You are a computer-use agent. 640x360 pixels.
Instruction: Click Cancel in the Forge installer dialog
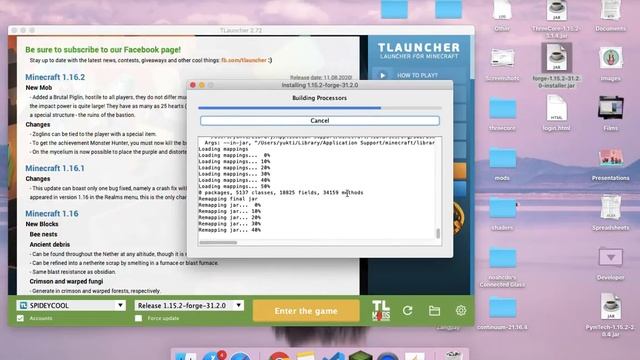(x=320, y=121)
